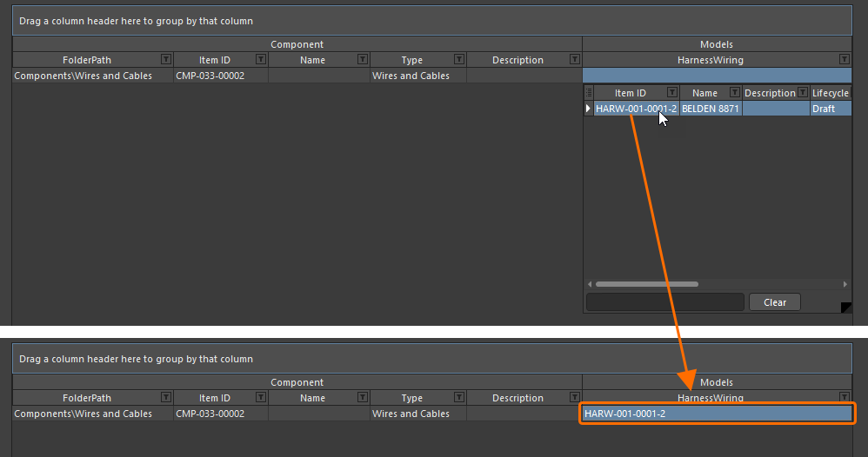Open filter on top grid Name column
Image resolution: width=868 pixels, height=457 pixels.
point(363,59)
